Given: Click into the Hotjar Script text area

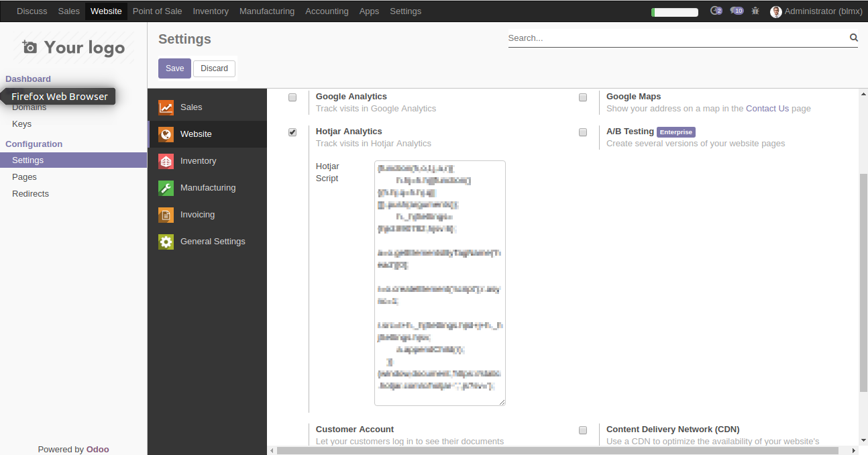Looking at the screenshot, I should click(x=440, y=283).
